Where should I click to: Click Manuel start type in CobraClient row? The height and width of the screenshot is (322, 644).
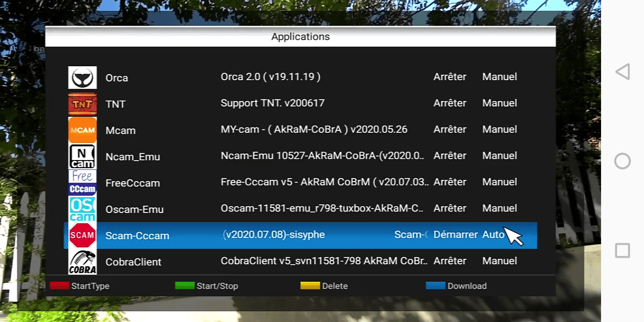click(500, 261)
